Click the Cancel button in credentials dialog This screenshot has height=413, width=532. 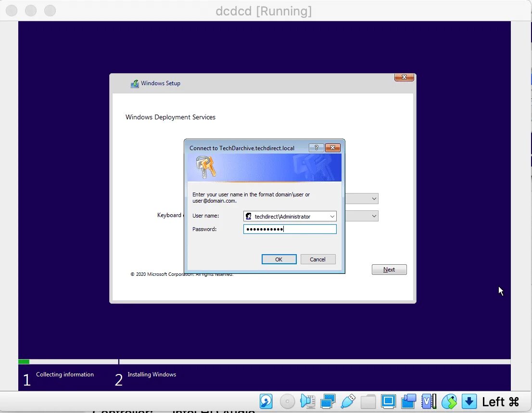coord(317,259)
